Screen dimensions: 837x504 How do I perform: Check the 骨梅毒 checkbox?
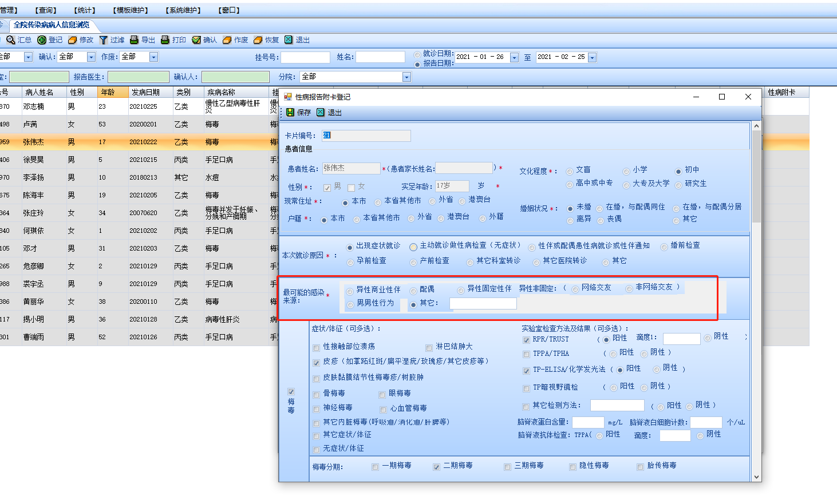click(317, 395)
